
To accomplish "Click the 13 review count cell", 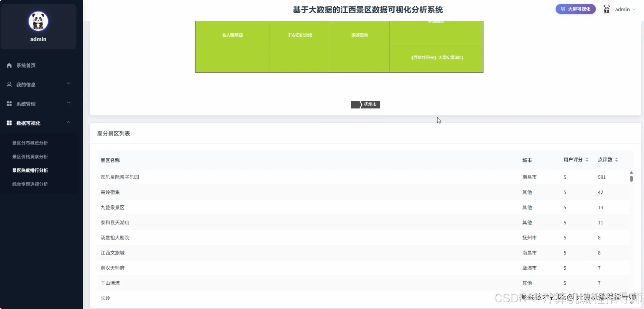I will (x=600, y=208).
